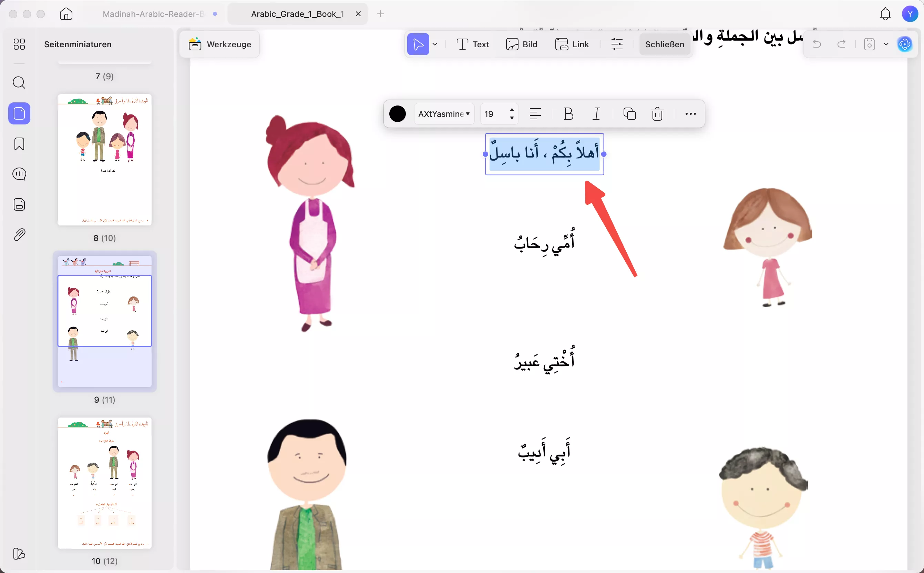Select the page thumbnails sidebar icon

[x=19, y=113]
